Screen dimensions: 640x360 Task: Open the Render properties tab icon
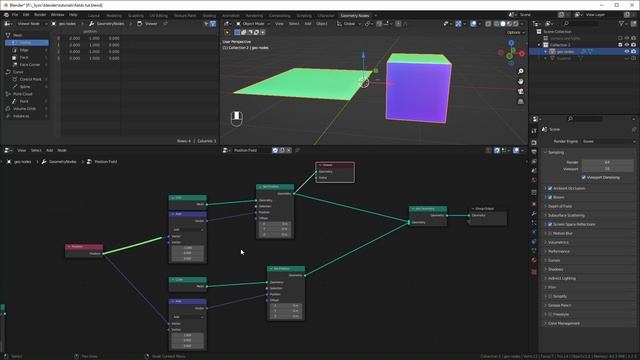tap(534, 142)
